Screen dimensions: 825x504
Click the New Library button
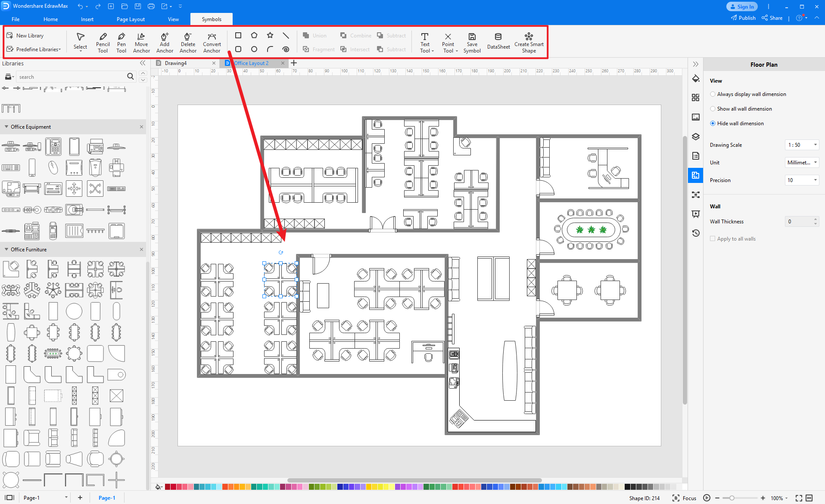click(30, 35)
